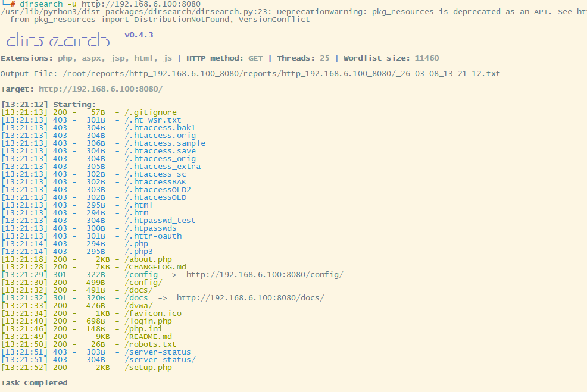
Task: Click the Threads value 25
Action: [324, 58]
